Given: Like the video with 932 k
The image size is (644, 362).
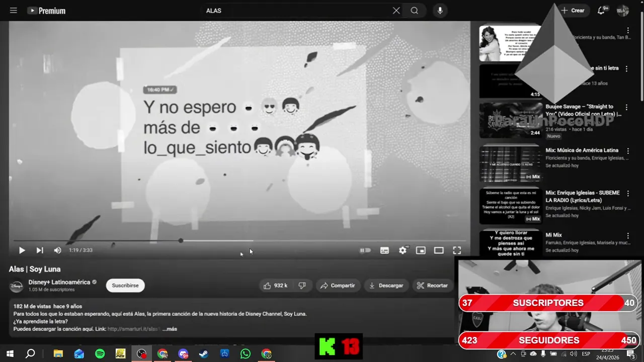Looking at the screenshot, I should pos(275,286).
